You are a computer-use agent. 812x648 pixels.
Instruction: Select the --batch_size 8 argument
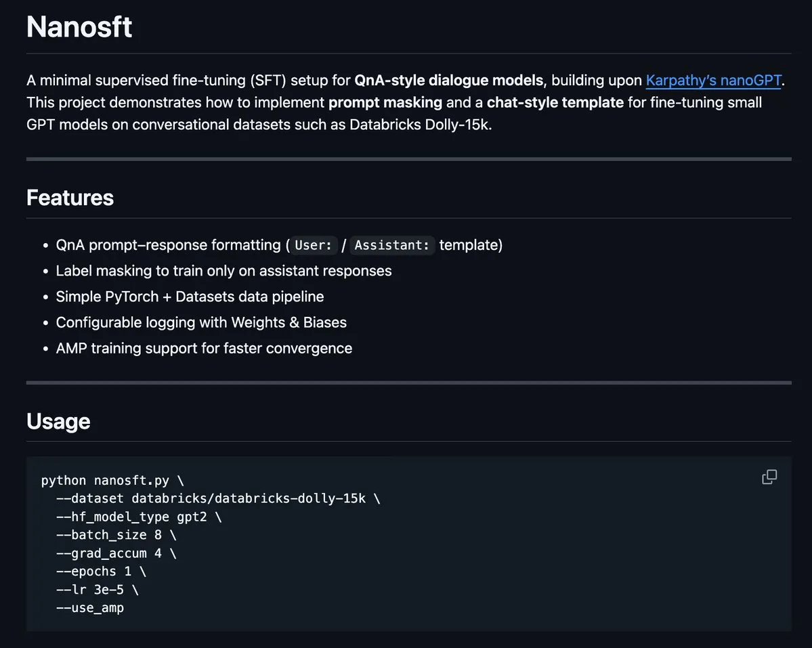pos(116,534)
